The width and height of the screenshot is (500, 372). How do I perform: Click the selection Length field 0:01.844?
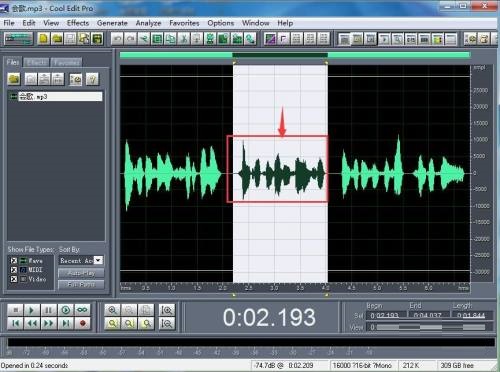[x=472, y=315]
